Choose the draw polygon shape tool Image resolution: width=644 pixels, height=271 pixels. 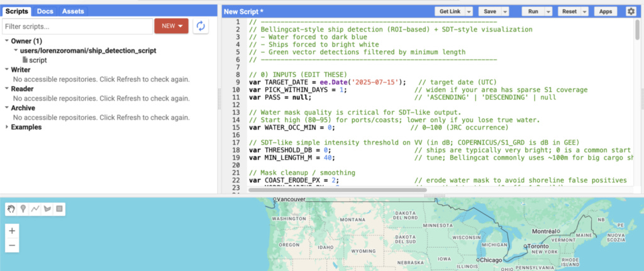point(47,209)
